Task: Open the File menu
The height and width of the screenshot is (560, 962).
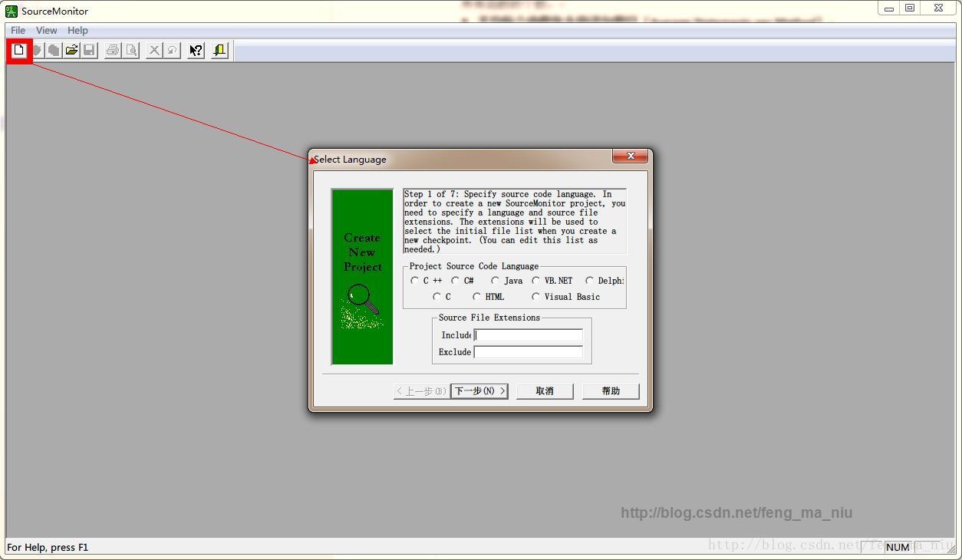Action: pyautogui.click(x=18, y=31)
